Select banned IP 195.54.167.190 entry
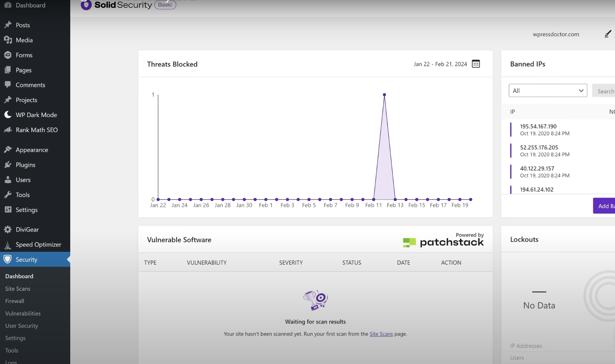 [538, 127]
